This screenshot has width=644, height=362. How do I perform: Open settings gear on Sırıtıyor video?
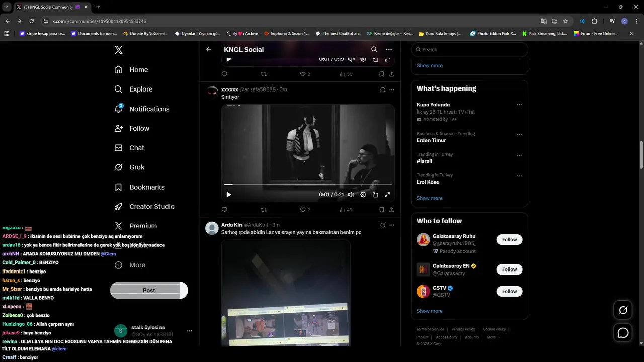(363, 195)
